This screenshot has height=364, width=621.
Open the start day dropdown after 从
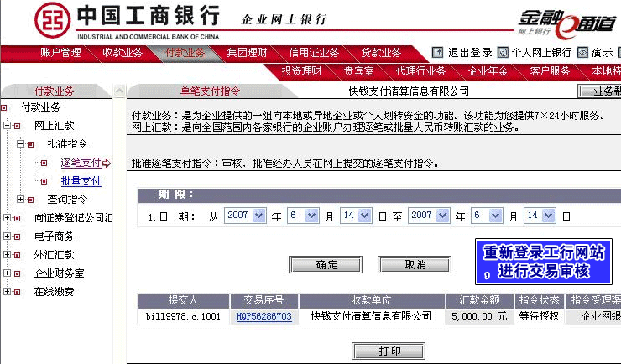365,216
